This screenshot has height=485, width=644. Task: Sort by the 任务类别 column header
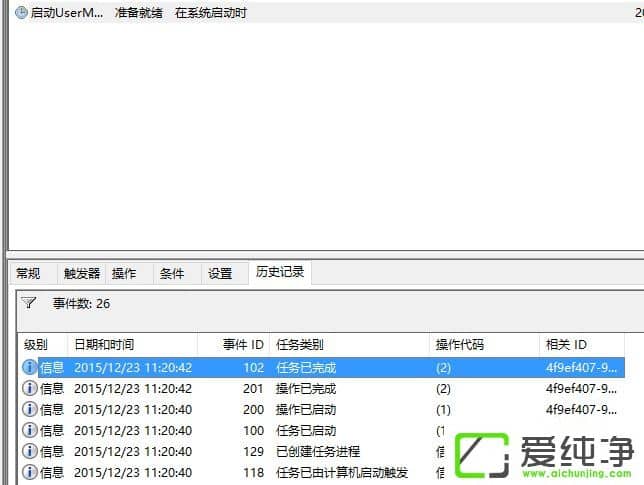point(349,344)
